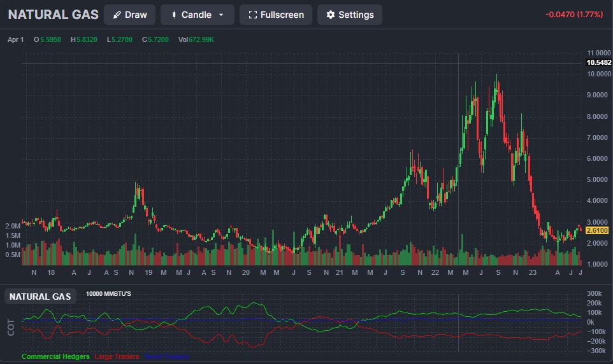Click the 7.0000 price axis label
This screenshot has height=364, width=613.
coord(597,137)
